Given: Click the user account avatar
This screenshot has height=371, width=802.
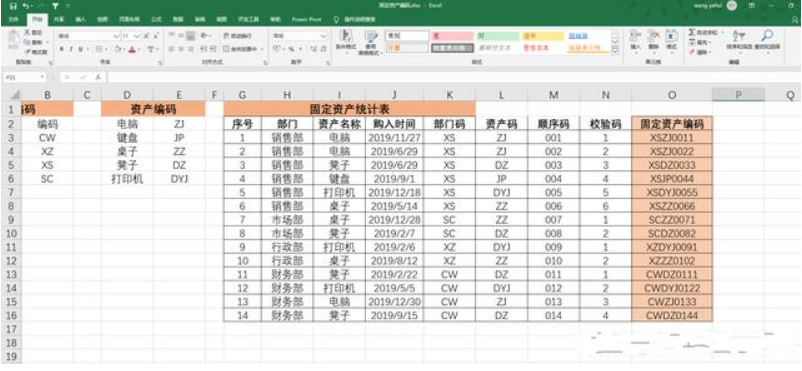Looking at the screenshot, I should tap(732, 6).
